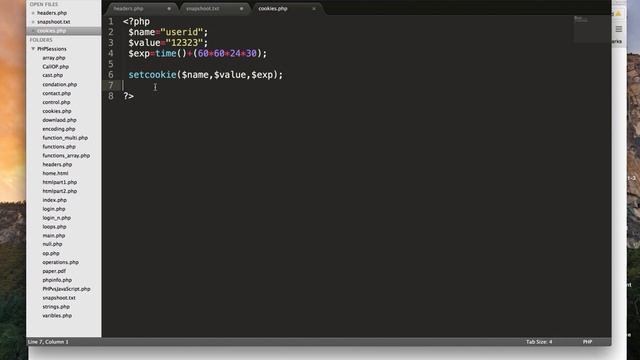Open control.php in the sidebar

pos(56,102)
